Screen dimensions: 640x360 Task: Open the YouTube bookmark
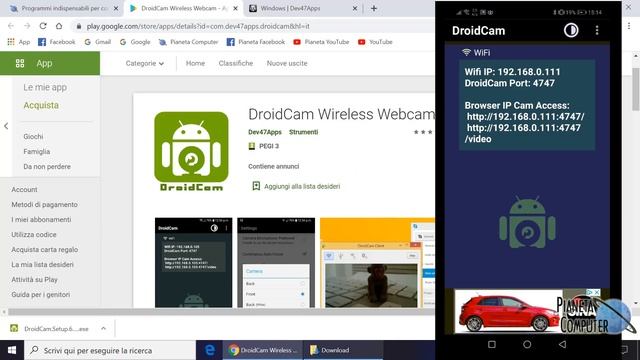point(375,42)
